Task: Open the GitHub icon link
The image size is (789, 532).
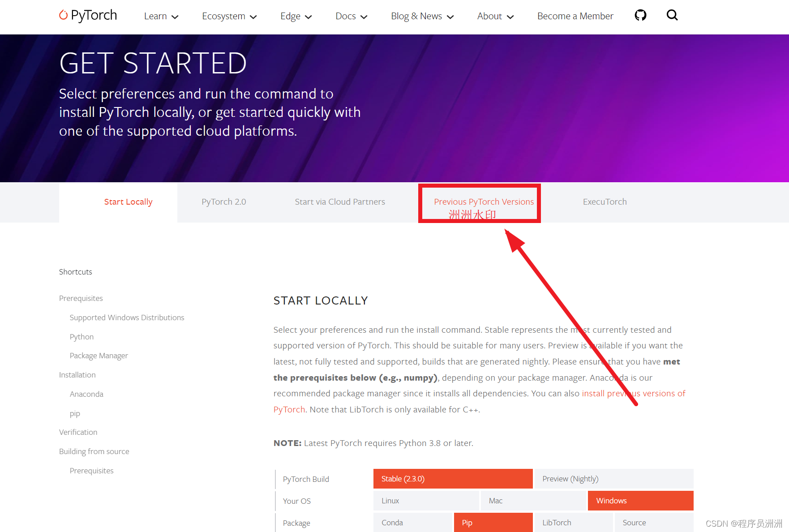Action: pos(640,15)
